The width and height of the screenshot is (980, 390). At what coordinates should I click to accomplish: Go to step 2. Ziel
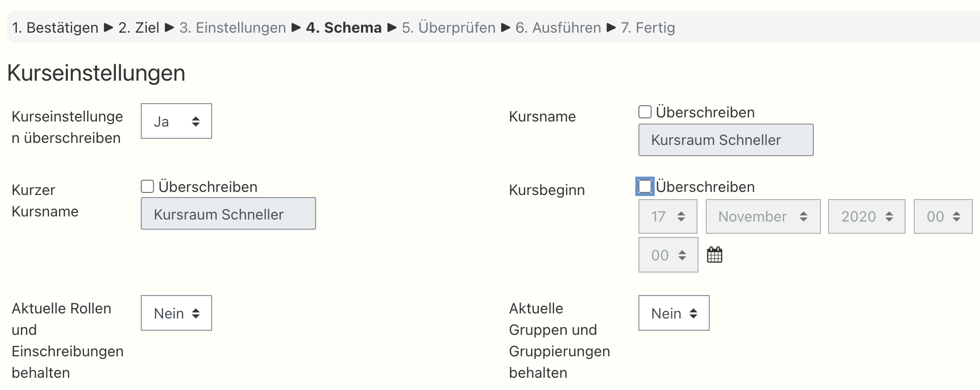139,28
